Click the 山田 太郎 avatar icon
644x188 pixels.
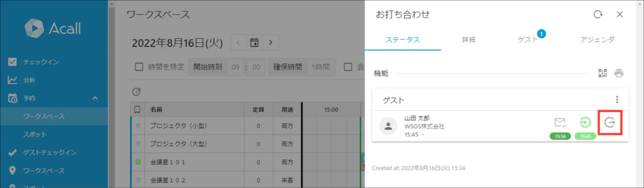tap(388, 126)
